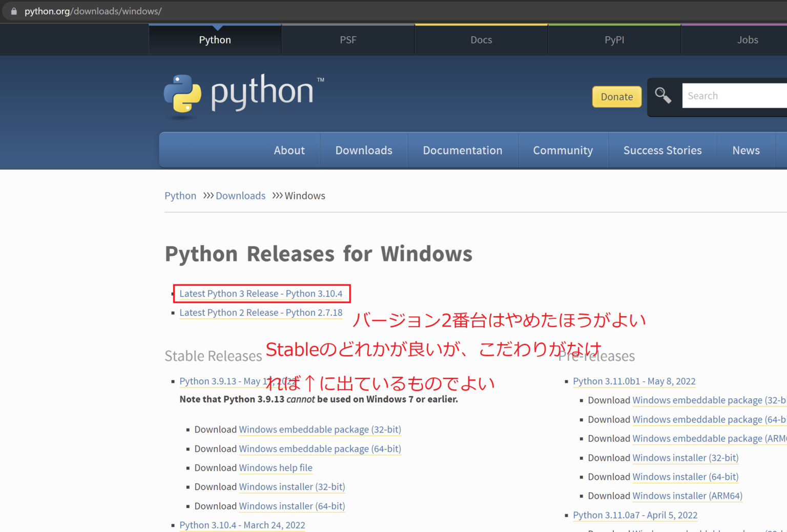Open the About menu

(x=289, y=150)
